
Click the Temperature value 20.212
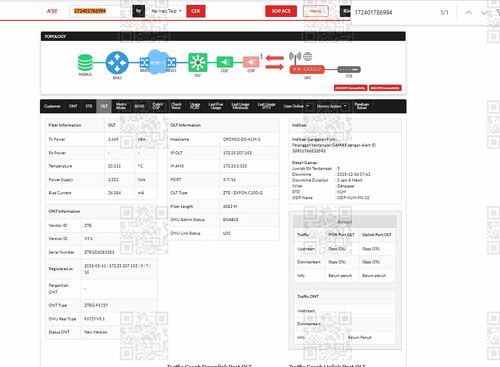[x=114, y=166]
